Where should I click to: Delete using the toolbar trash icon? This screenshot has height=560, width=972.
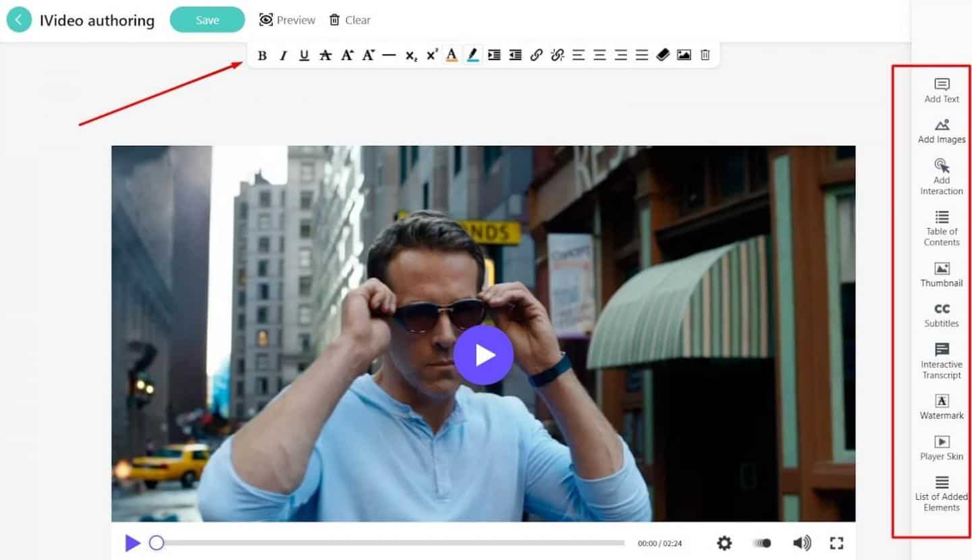click(x=705, y=55)
